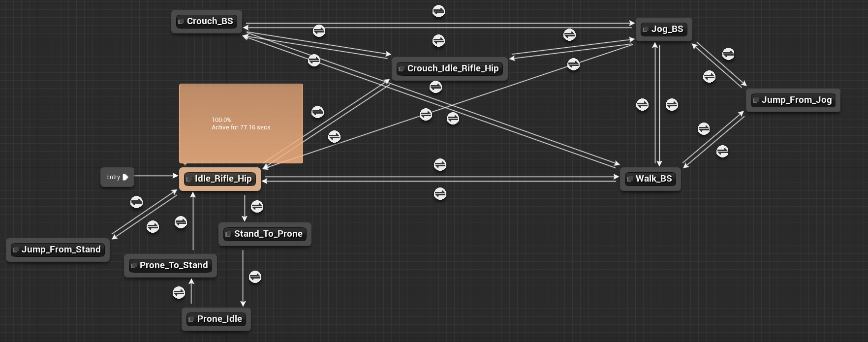Select transition rule icon between Stand_To_Prone and Prone_Idle
The height and width of the screenshot is (342, 868).
(x=255, y=277)
